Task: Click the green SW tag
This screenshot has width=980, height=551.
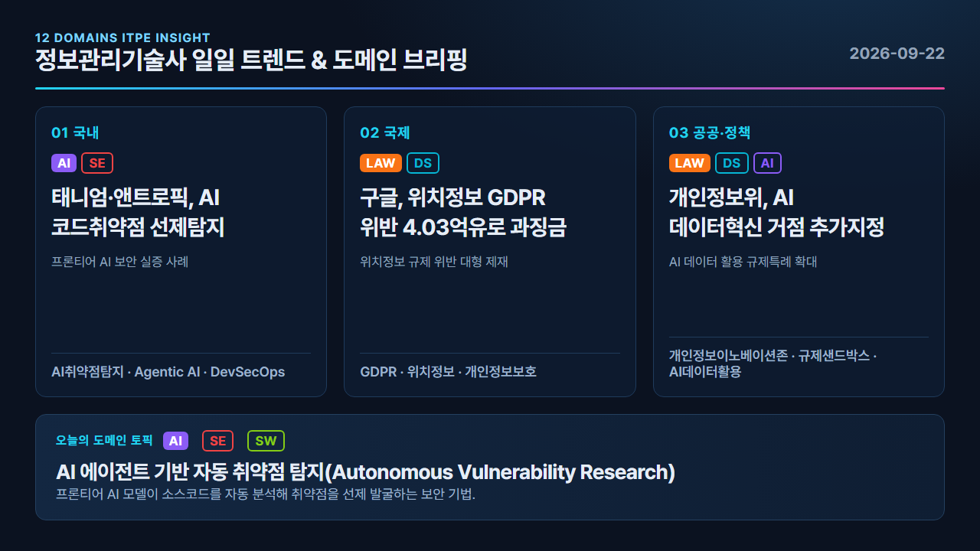Action: coord(266,441)
